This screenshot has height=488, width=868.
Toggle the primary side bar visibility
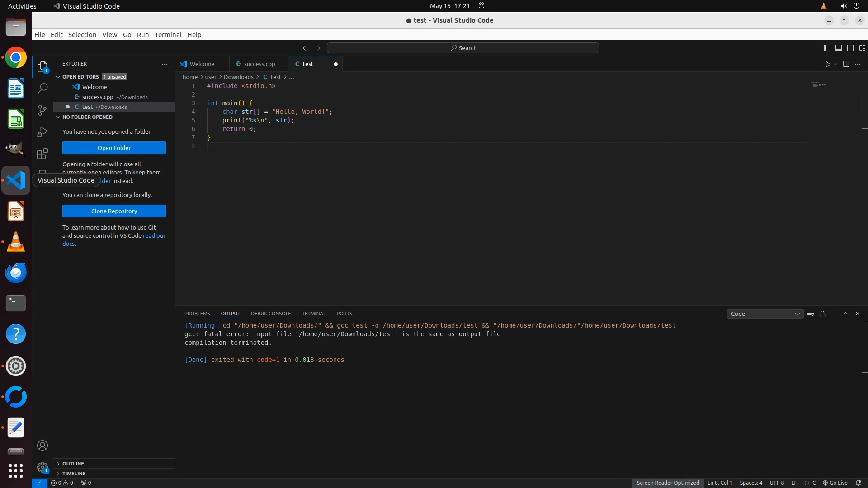click(x=826, y=48)
